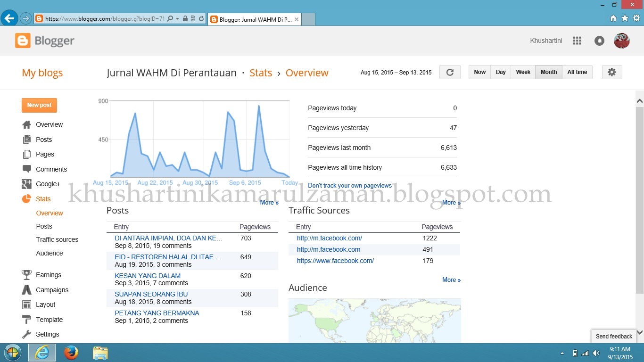The width and height of the screenshot is (644, 362).
Task: Go back with browser back arrow
Action: [x=9, y=19]
